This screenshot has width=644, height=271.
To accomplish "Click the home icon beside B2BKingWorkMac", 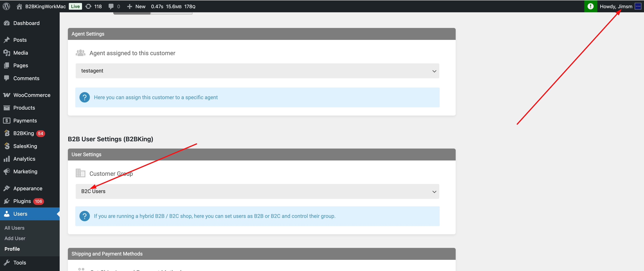I will point(19,7).
